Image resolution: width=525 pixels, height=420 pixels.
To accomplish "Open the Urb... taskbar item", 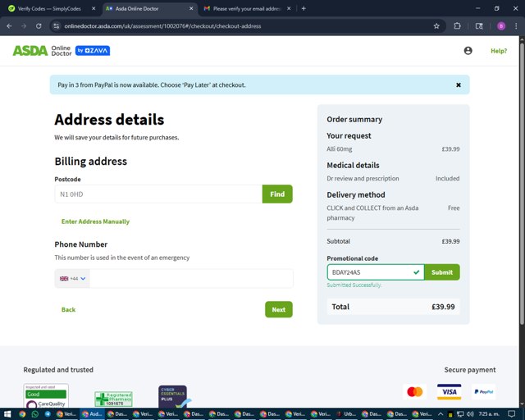I will (x=346, y=414).
